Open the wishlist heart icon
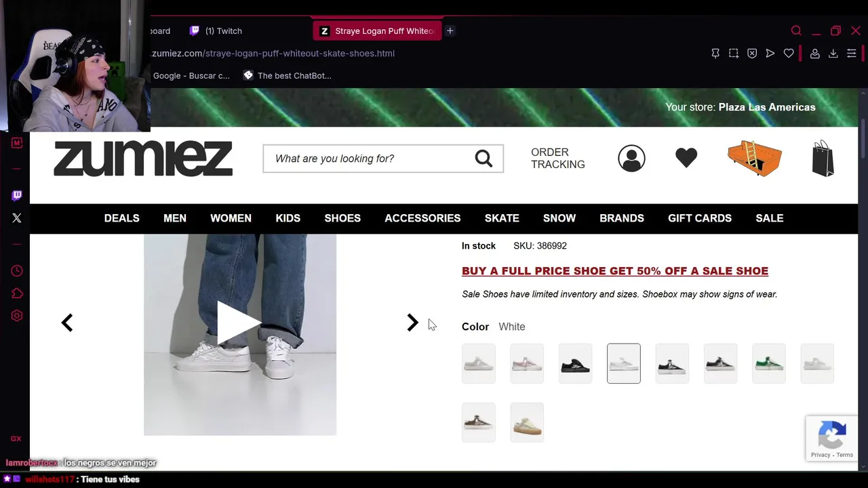 pos(686,158)
